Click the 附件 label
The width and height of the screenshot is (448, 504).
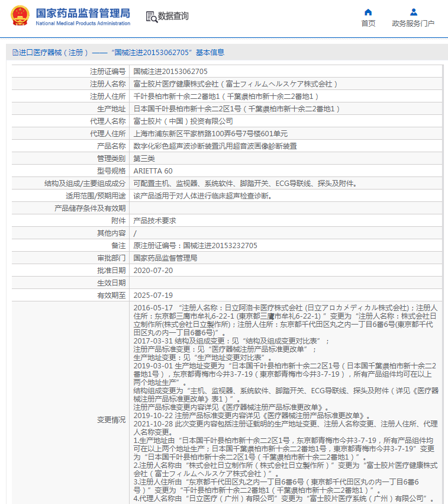[118, 221]
